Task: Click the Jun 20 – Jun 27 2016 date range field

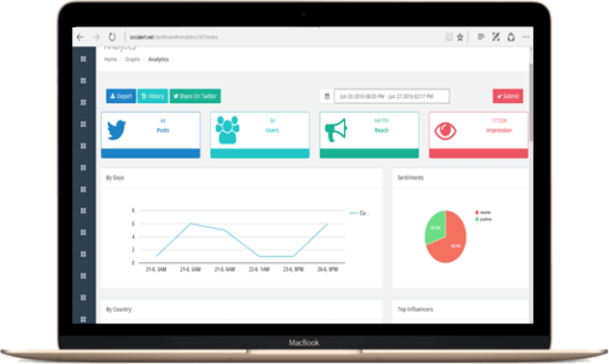Action: tap(392, 96)
